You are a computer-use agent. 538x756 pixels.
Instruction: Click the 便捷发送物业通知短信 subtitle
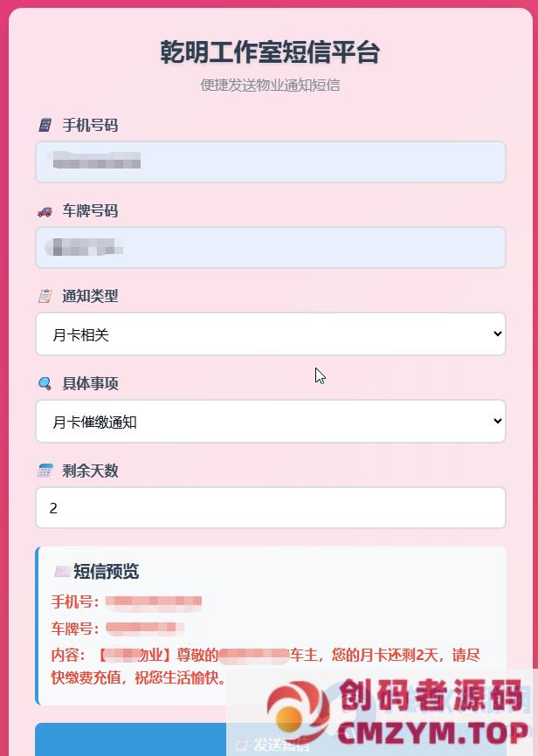[x=270, y=86]
